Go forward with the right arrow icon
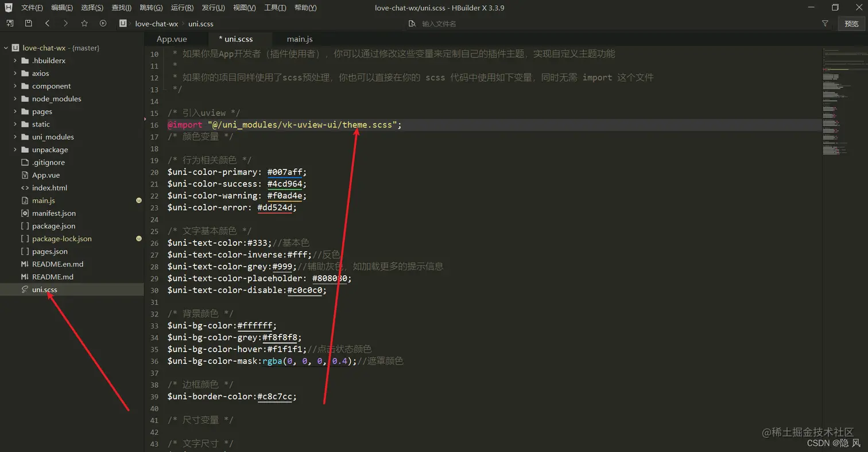 click(65, 24)
